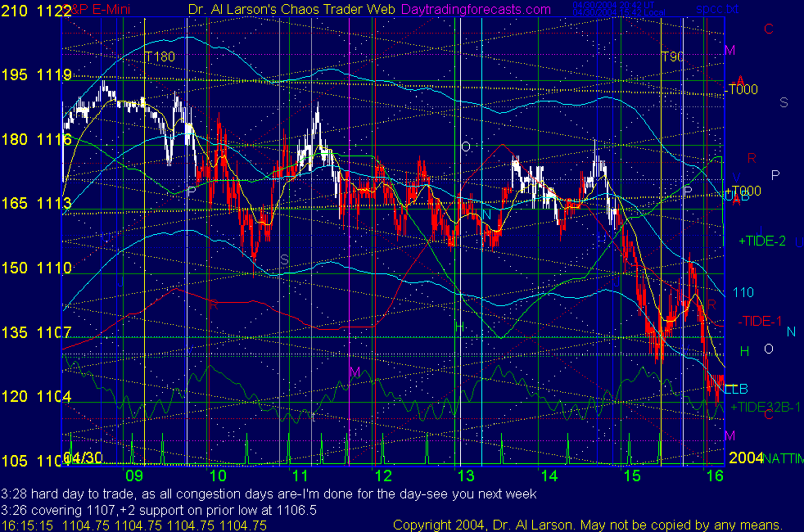Click the "16" hour marker on time axis
This screenshot has width=804, height=532.
click(x=715, y=476)
